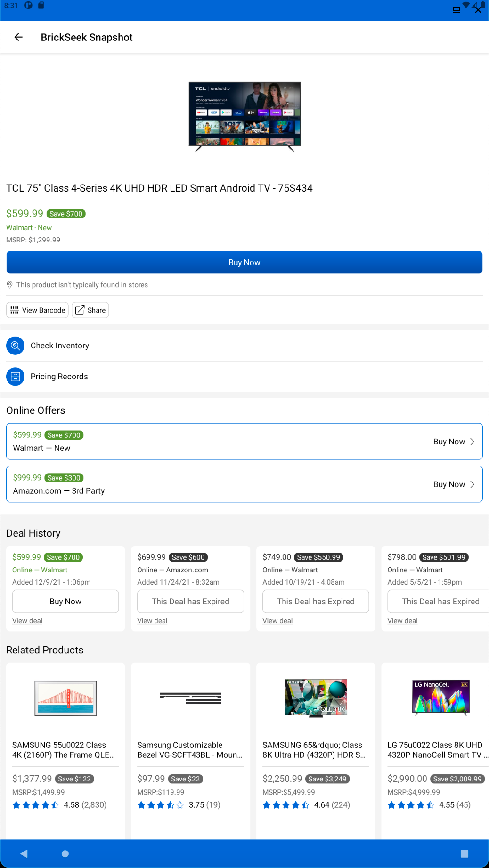This screenshot has height=868, width=489.
Task: Tap the Wi-Fi status icon
Action: [466, 5]
